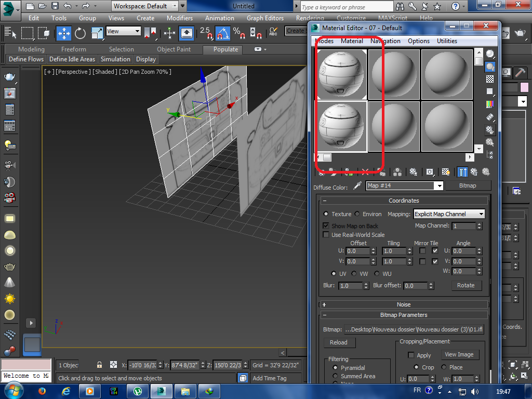Toggle the Angle Snap button

coord(222,33)
